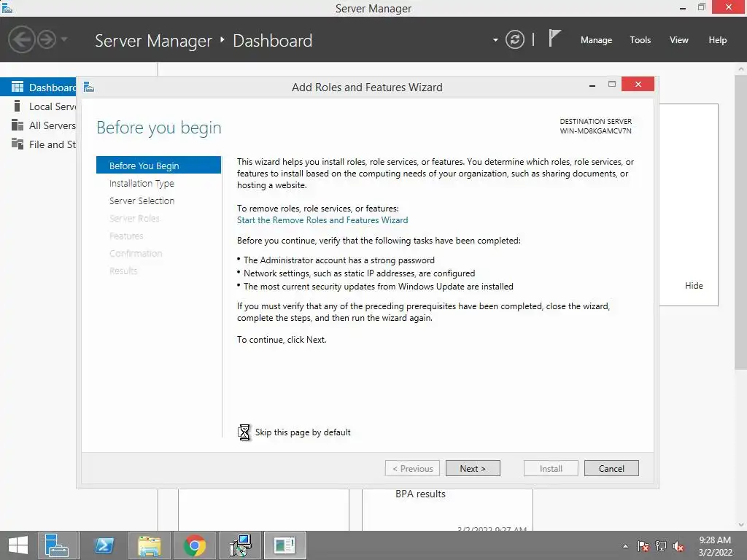Open the Manage menu

pos(596,40)
